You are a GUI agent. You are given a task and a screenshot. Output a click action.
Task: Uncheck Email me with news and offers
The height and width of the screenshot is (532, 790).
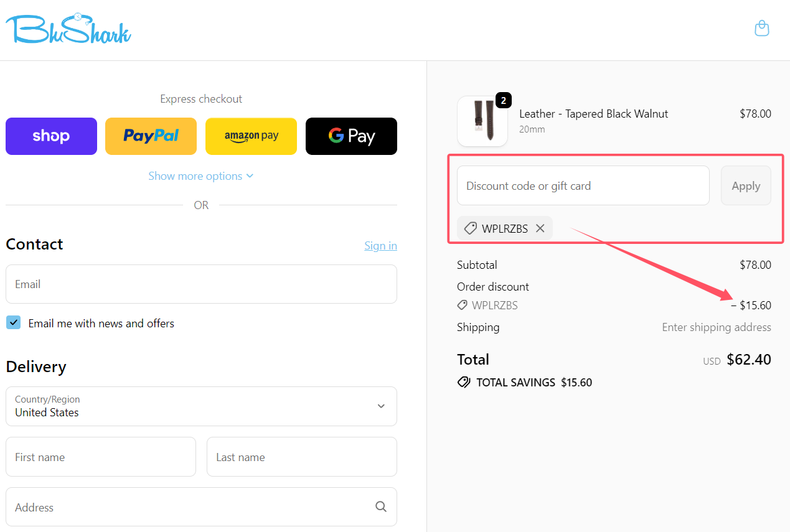(13, 322)
